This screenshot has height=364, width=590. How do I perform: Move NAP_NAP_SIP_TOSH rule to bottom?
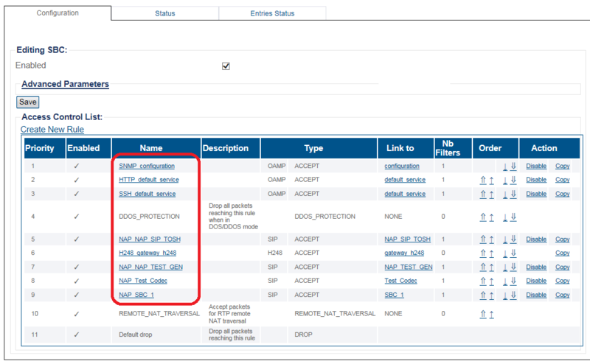pos(513,239)
